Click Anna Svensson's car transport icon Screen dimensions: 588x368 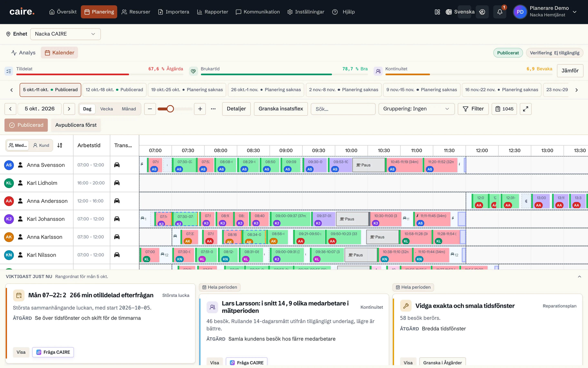coord(117,165)
